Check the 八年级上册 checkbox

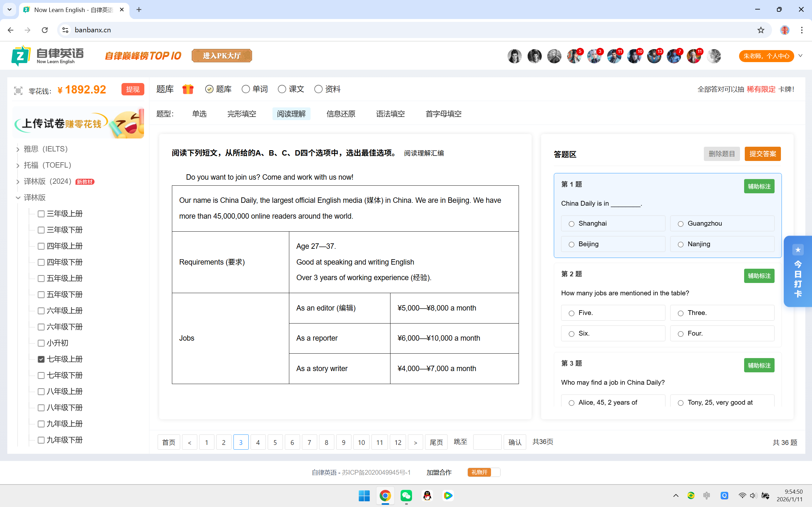[41, 391]
